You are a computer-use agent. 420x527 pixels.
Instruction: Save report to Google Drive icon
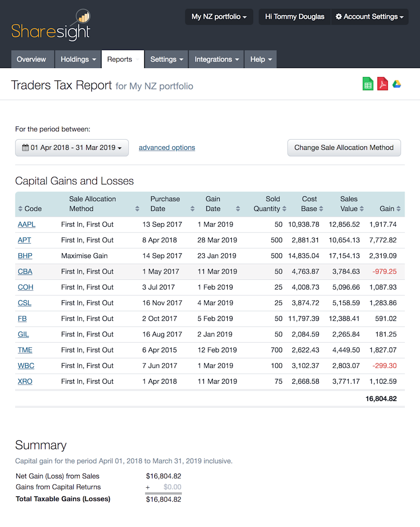click(397, 84)
